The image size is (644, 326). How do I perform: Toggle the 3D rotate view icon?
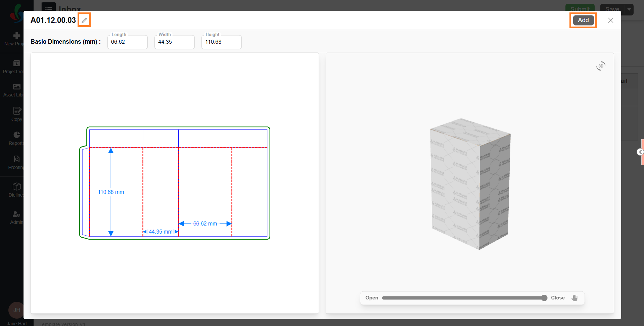(x=601, y=66)
